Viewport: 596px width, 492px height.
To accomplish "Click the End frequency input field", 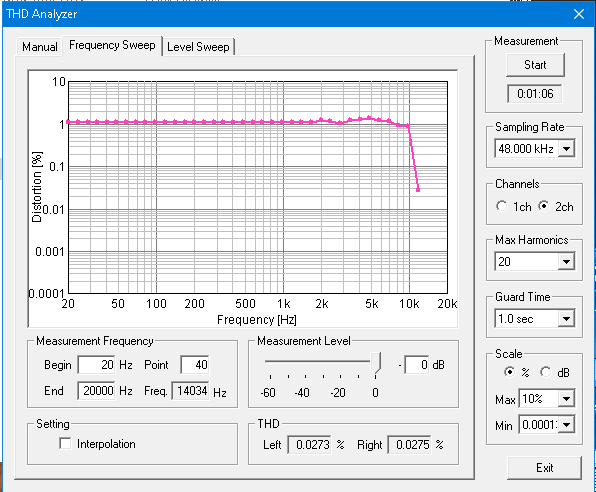I will pos(96,391).
